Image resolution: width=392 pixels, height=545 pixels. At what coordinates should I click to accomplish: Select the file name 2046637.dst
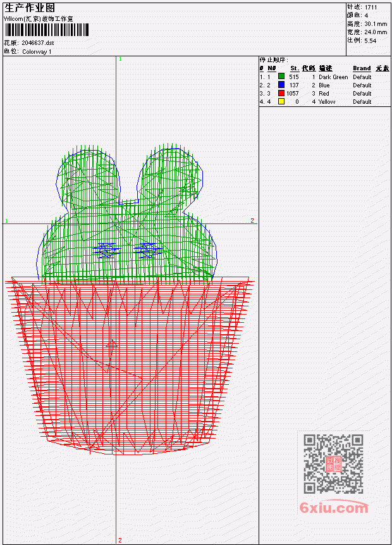pos(37,43)
